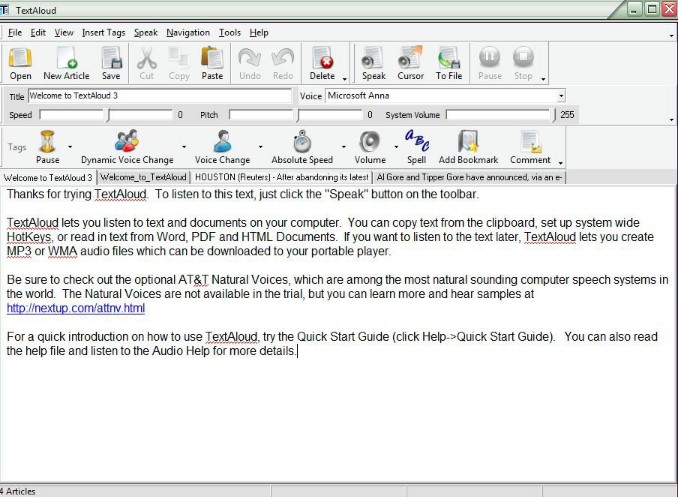Viewport: 678px width, 497px height.
Task: Open a file with the Open icon
Action: point(20,63)
